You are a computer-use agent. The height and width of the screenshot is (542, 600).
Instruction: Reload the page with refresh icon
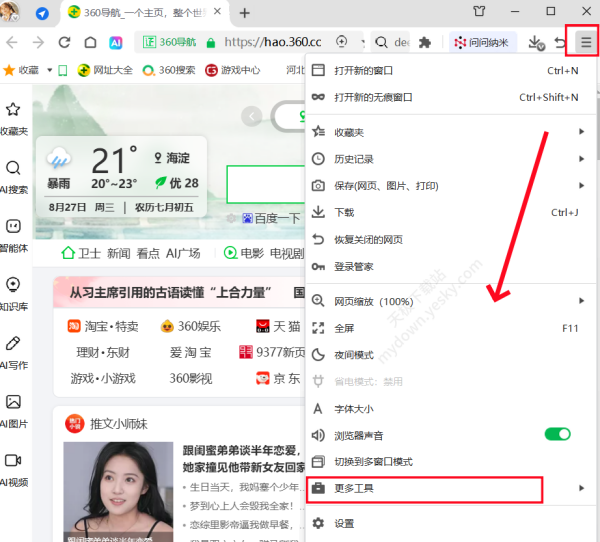64,43
